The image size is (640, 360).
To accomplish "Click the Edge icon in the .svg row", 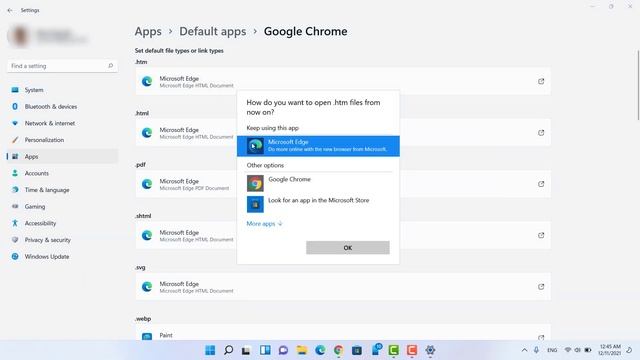I will [x=147, y=287].
